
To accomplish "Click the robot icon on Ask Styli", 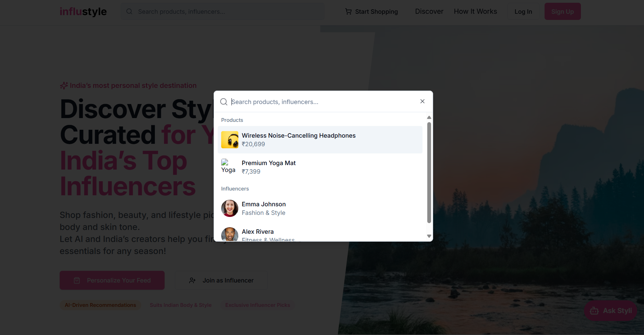I will click(594, 311).
